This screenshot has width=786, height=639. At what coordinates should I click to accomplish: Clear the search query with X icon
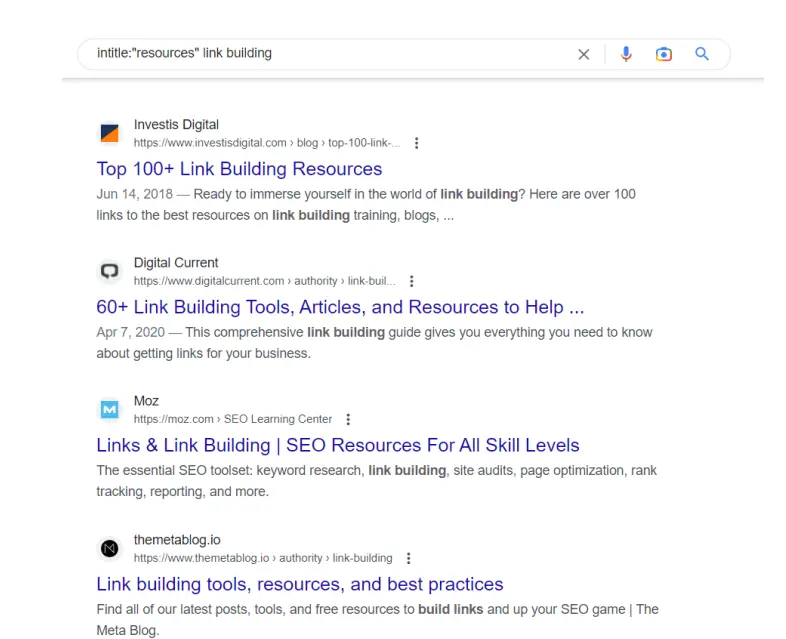(x=584, y=54)
